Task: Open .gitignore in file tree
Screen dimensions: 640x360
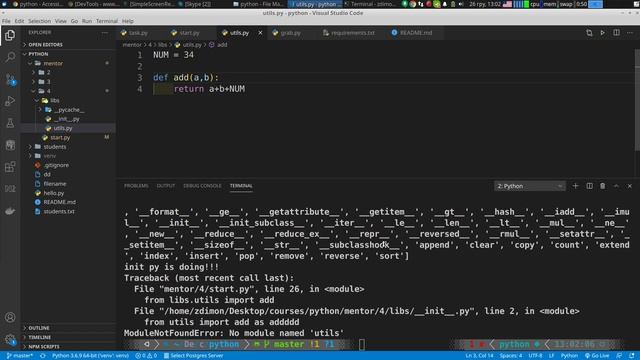Action: coord(56,165)
